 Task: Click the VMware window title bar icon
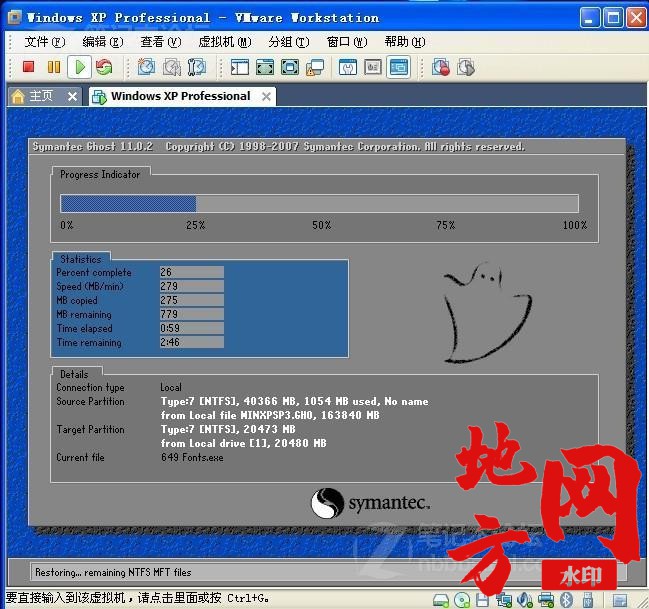point(14,17)
